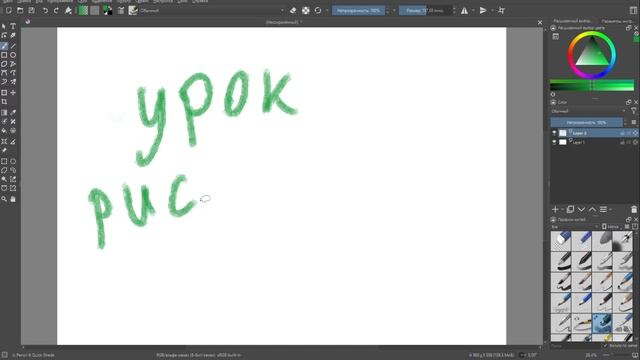The image size is (640, 360).
Task: Open the workspace chooser at toolbar end
Action: click(x=633, y=11)
